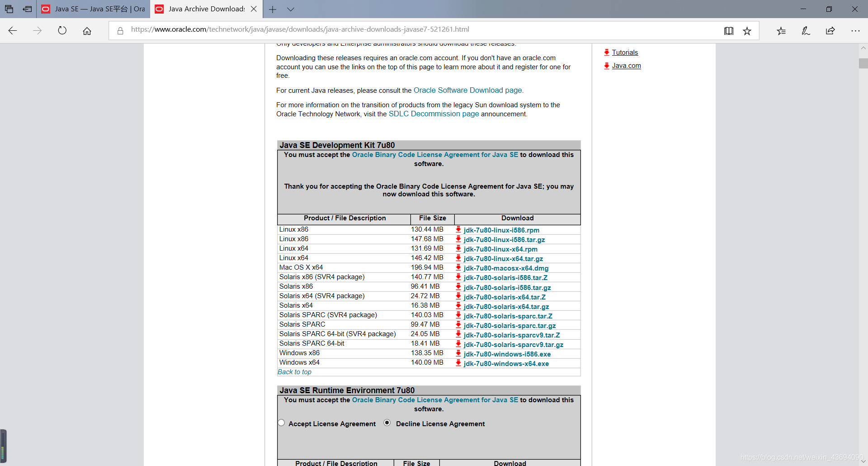Open the Java.com link
Image resolution: width=868 pixels, height=466 pixels.
(x=626, y=66)
